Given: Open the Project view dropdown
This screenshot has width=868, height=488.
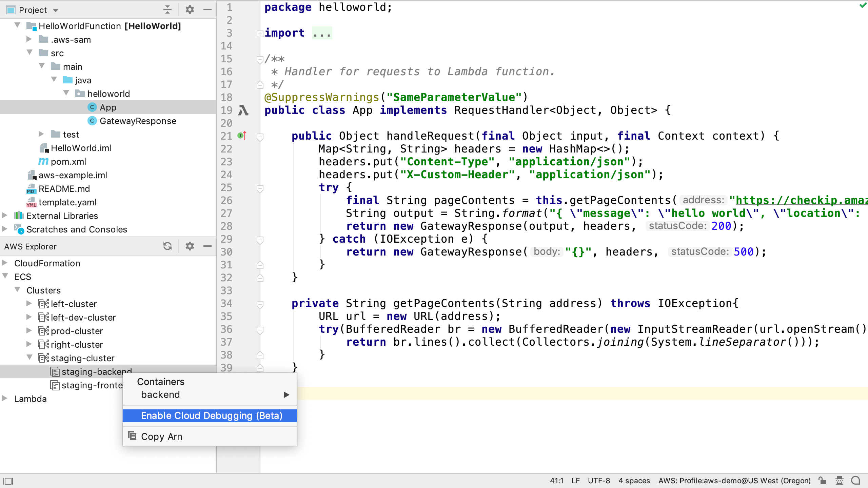Looking at the screenshot, I should click(56, 10).
